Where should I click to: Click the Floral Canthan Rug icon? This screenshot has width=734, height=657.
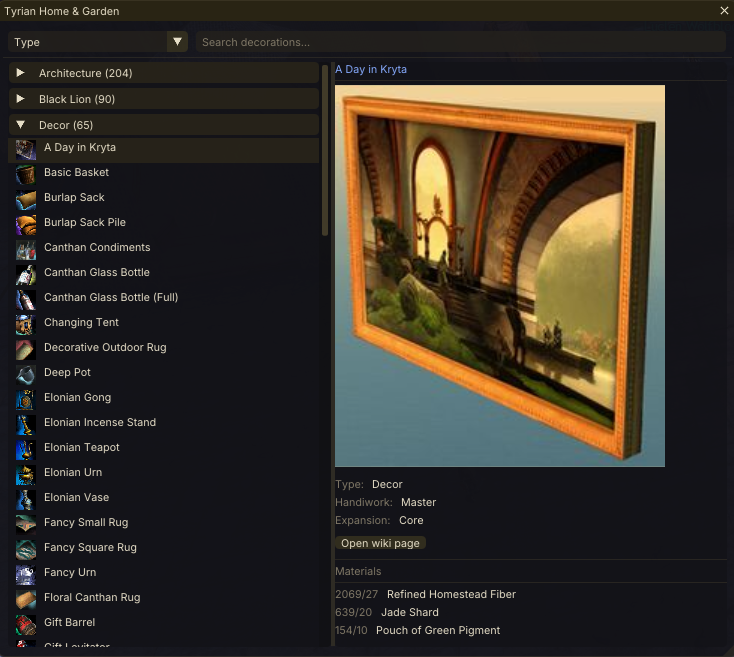coord(26,600)
